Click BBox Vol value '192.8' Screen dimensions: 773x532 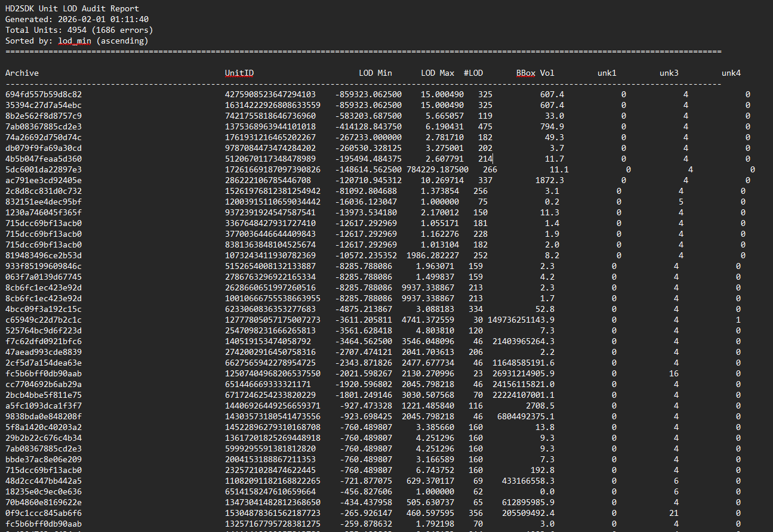[543, 471]
